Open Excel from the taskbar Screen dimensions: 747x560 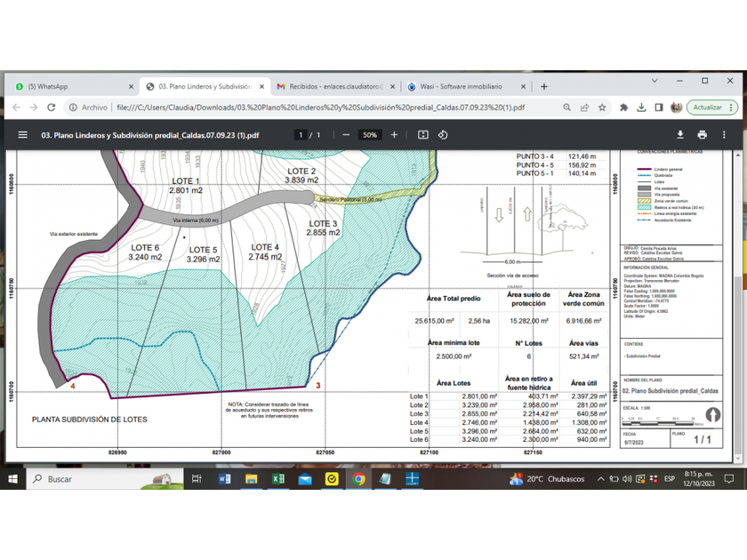(x=278, y=479)
